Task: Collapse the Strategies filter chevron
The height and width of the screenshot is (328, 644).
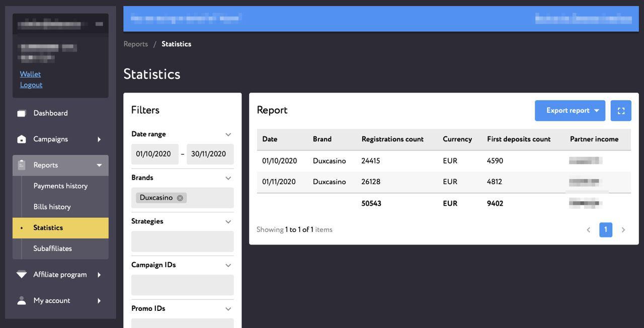Action: click(x=228, y=222)
